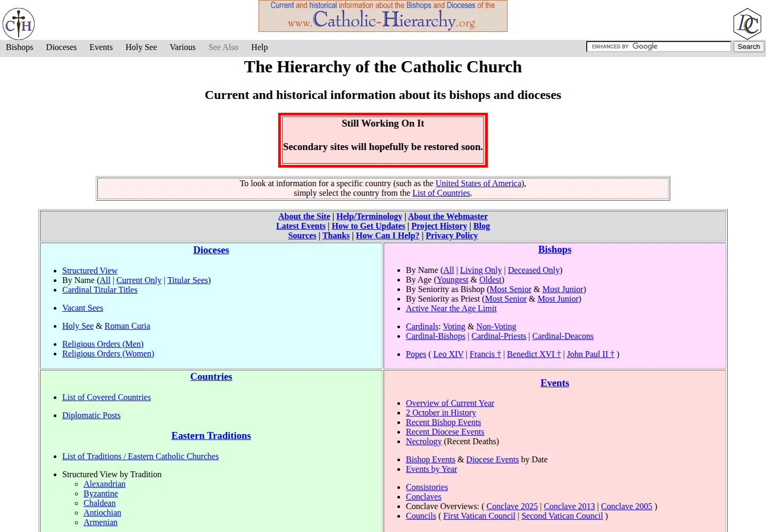
Task: Go to About the Site
Action: click(x=304, y=217)
